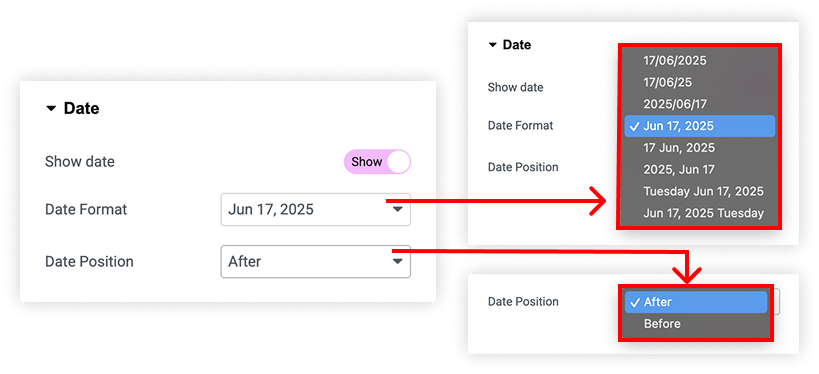Screen dimensions: 819x374
Task: Open the Date Format dropdown showing Jun 17, 2025
Action: click(315, 209)
